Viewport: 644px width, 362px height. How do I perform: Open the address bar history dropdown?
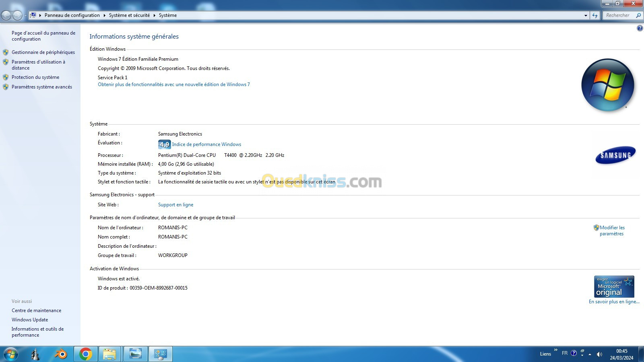(586, 15)
